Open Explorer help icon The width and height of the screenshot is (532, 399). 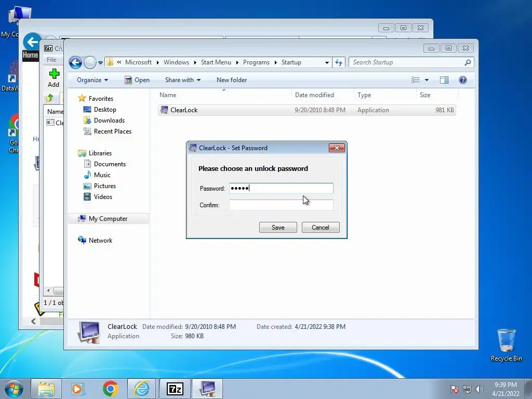point(463,80)
